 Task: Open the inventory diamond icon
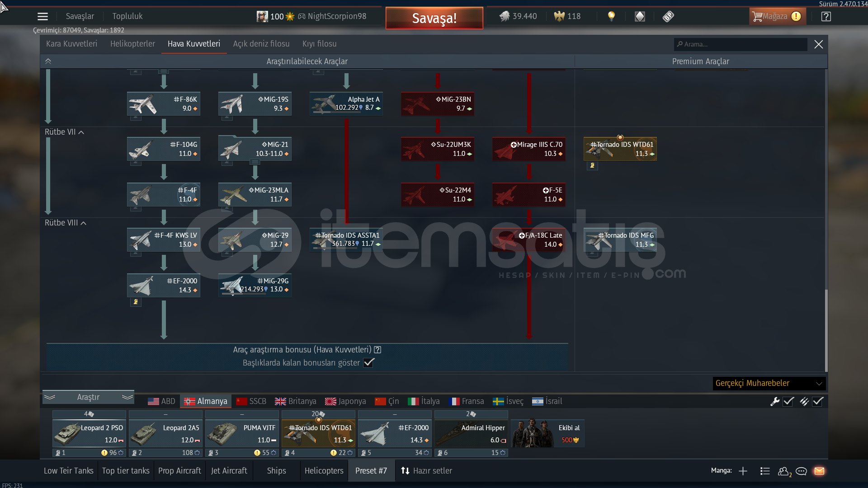[x=640, y=17]
